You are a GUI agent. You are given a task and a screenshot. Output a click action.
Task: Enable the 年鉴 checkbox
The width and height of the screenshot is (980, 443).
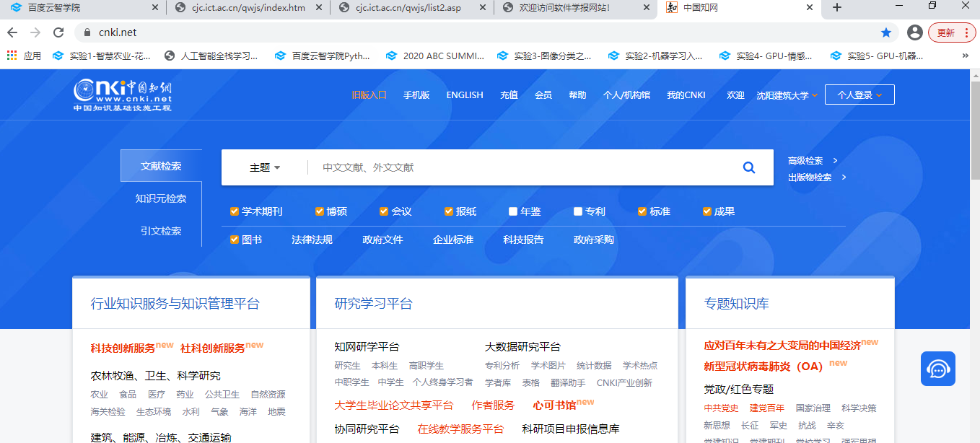pos(513,211)
